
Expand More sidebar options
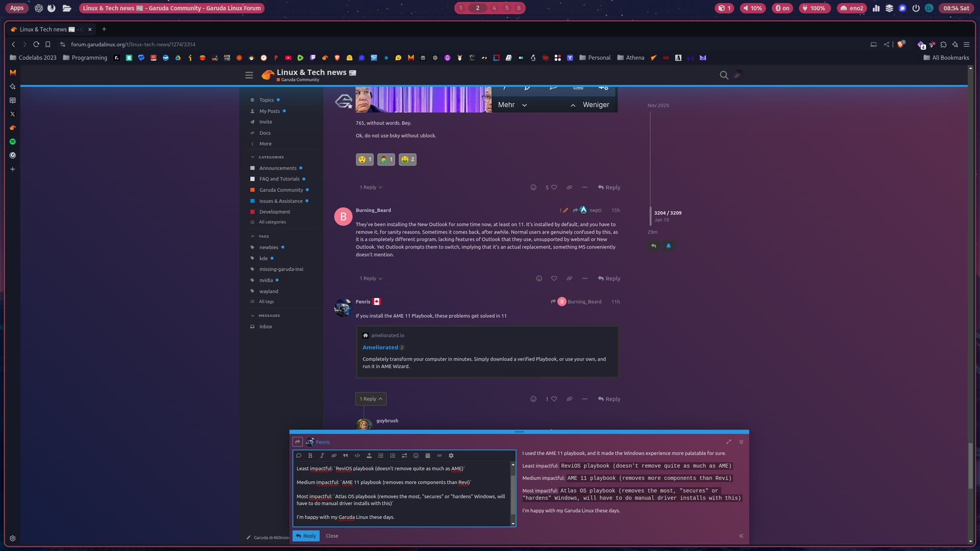tap(265, 144)
